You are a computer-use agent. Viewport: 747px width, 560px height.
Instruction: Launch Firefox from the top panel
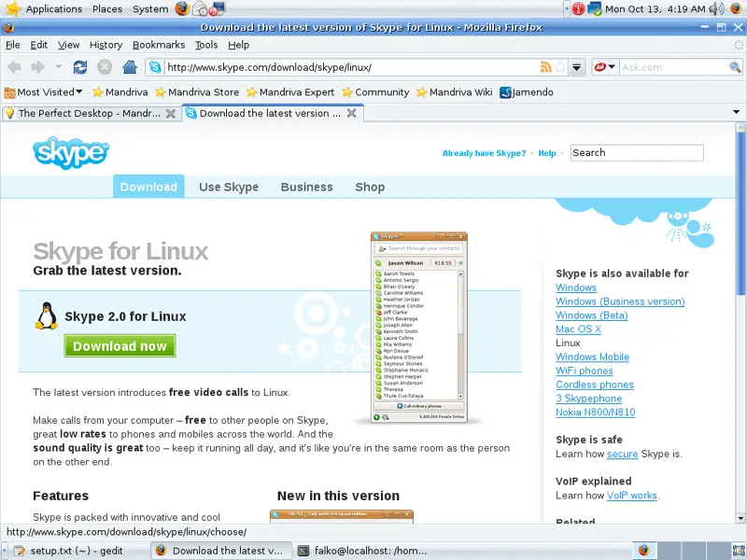(x=182, y=8)
